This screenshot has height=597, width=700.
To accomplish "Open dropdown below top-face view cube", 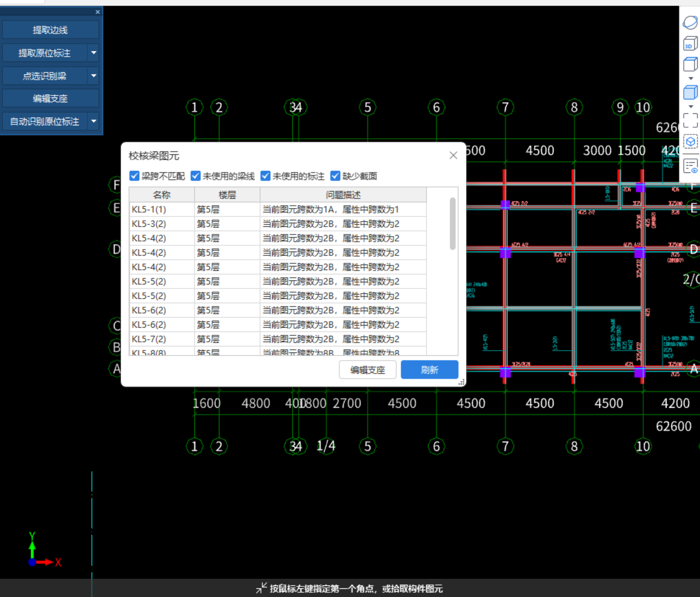I will (691, 78).
